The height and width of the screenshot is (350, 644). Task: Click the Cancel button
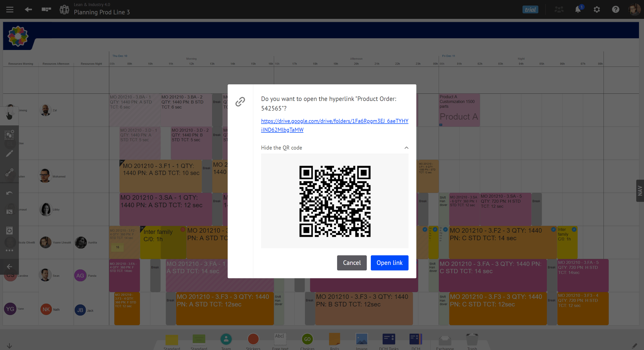pyautogui.click(x=352, y=263)
